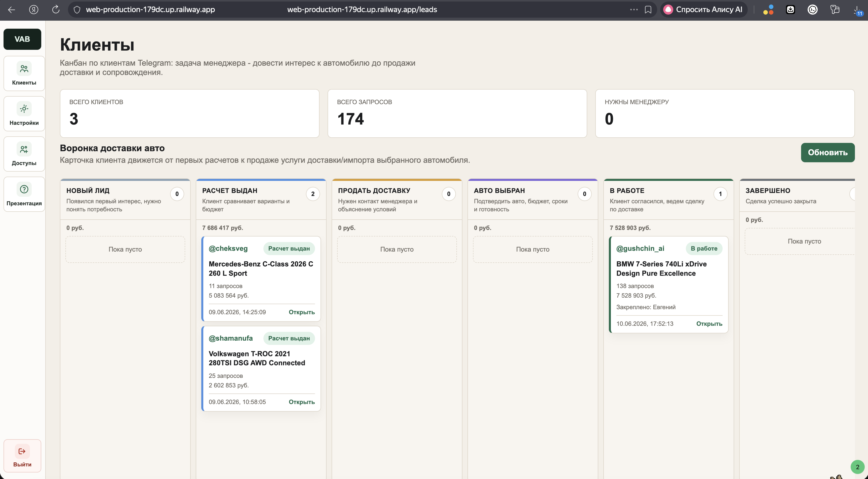Select the Mercedes-Benz C-Class client card

(x=261, y=278)
